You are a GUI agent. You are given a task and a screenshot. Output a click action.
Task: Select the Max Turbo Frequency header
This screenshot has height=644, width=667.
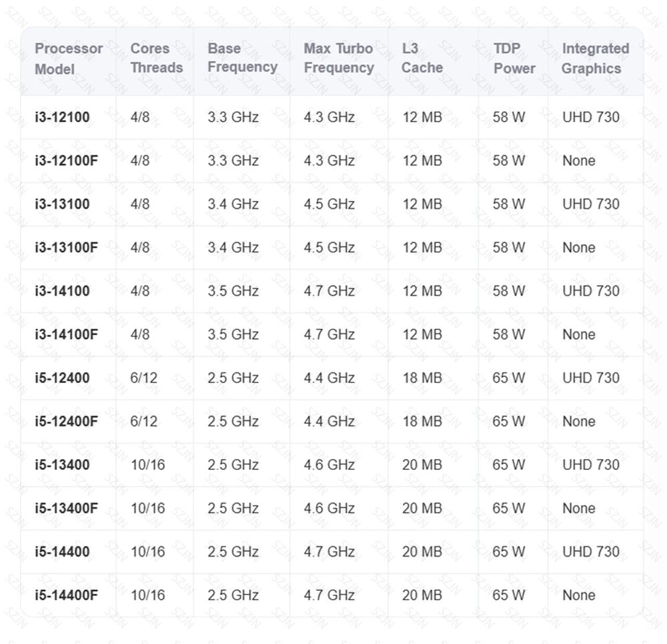pos(339,58)
